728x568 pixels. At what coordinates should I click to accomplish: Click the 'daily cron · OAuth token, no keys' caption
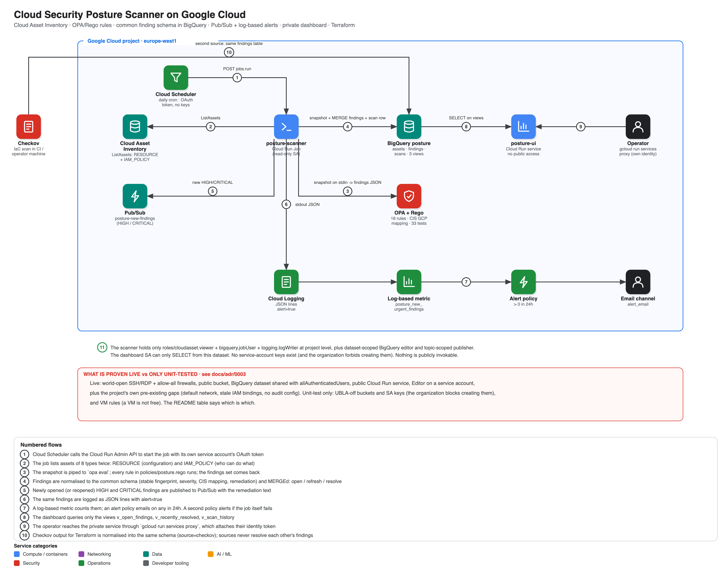tap(176, 102)
